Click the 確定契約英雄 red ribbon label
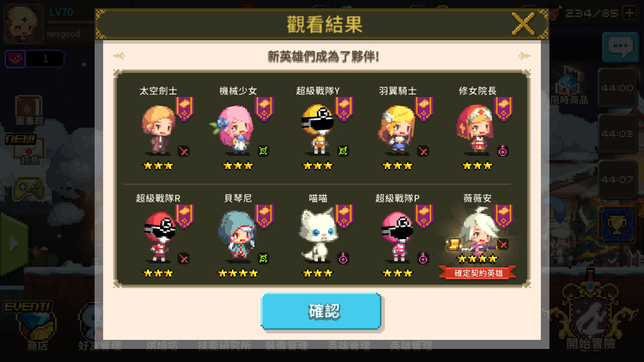Viewport: 644px width, 362px height. tap(477, 273)
